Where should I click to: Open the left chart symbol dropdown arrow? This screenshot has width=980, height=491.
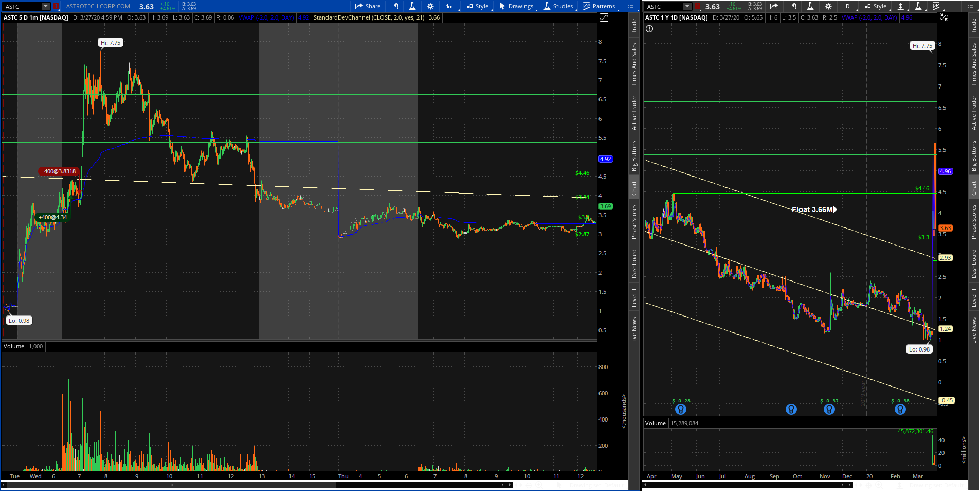click(x=46, y=6)
